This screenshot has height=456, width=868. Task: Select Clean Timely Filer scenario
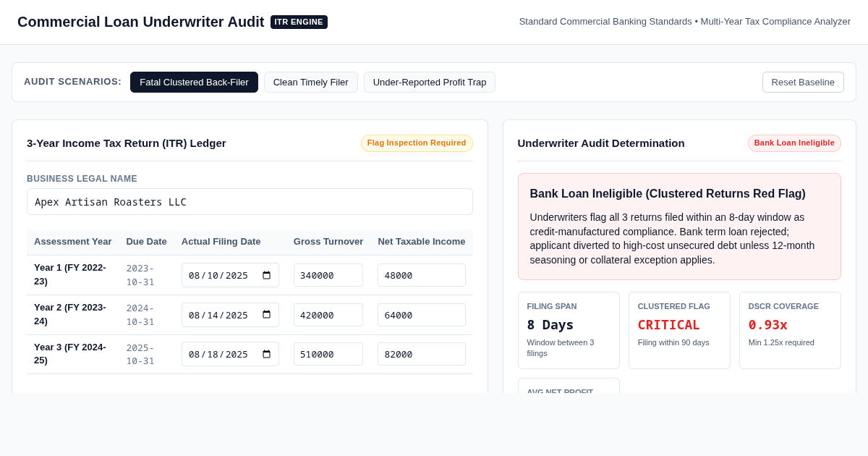click(x=311, y=82)
